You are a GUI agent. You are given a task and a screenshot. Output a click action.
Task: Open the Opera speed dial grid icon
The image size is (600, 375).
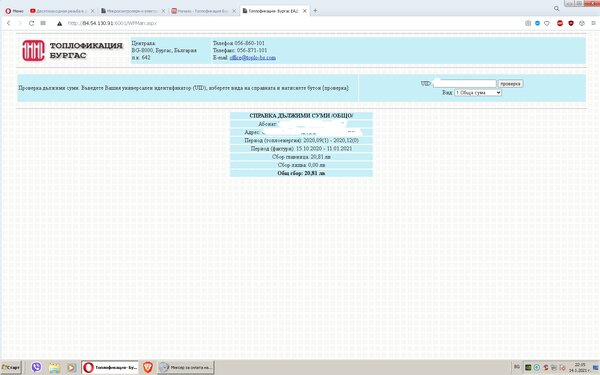pos(43,23)
